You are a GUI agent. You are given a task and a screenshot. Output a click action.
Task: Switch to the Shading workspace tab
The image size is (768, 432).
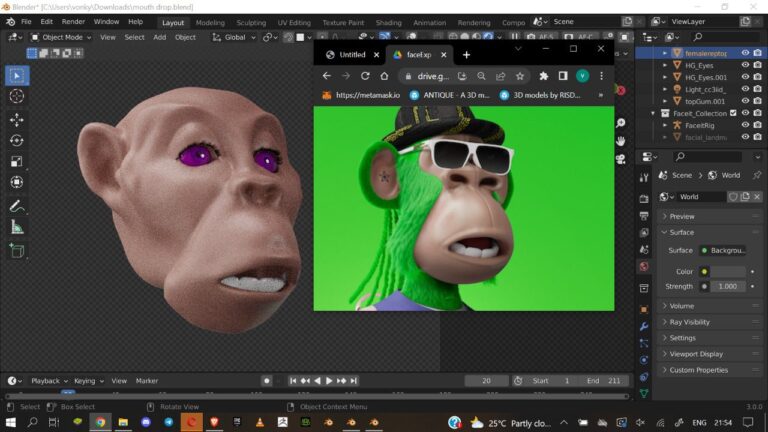click(388, 23)
